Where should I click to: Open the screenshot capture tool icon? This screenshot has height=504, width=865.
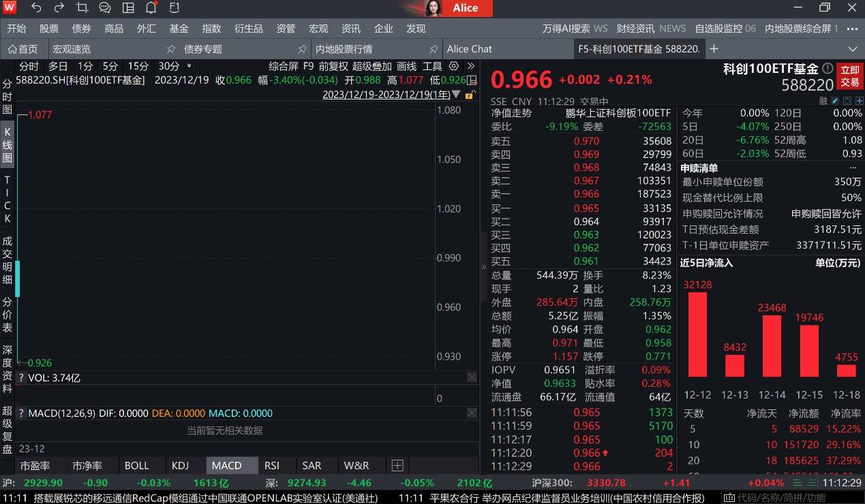[82, 8]
